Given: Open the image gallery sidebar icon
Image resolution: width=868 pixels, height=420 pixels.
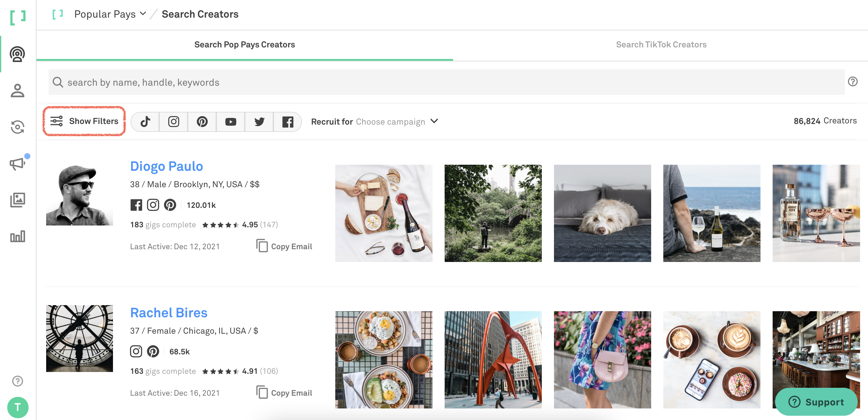Looking at the screenshot, I should pyautogui.click(x=18, y=200).
